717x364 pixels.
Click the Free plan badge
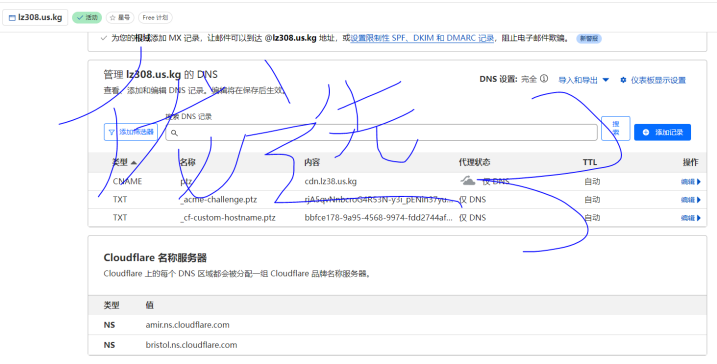[x=155, y=18]
